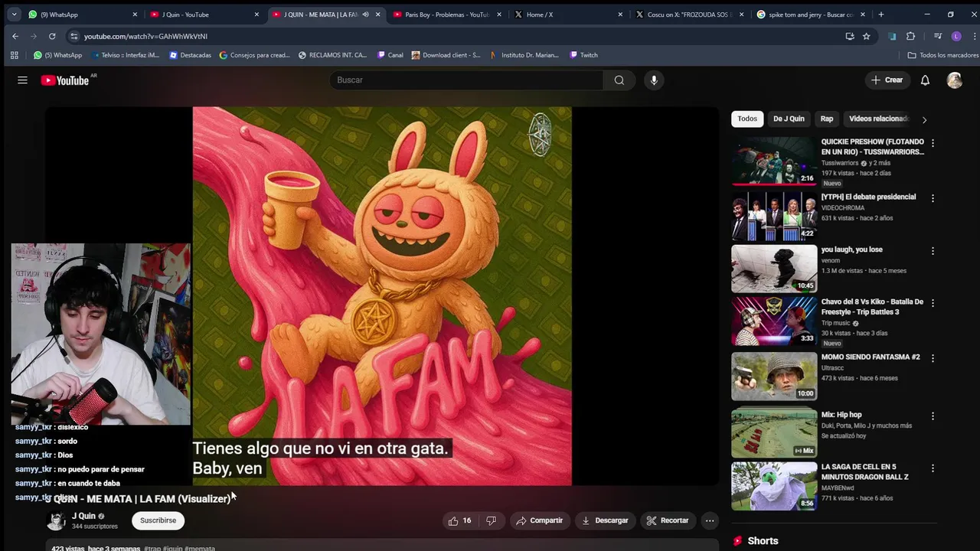The image size is (980, 551).
Task: Open Chrome profile avatar
Action: tap(956, 36)
